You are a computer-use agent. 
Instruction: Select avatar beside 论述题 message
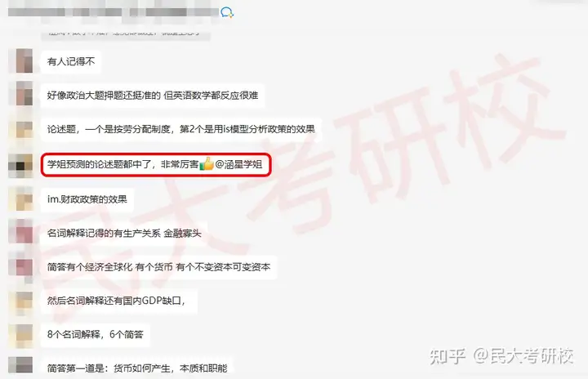pos(21,129)
